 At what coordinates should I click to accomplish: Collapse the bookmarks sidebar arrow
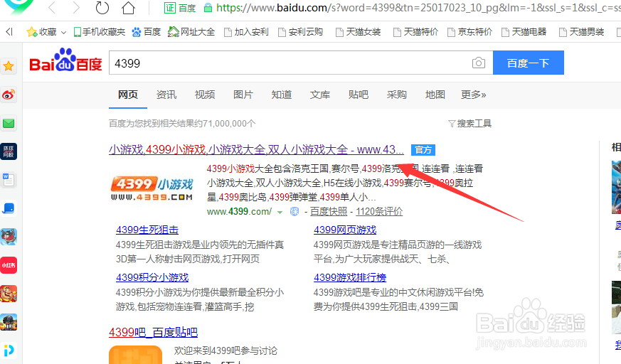pyautogui.click(x=9, y=32)
